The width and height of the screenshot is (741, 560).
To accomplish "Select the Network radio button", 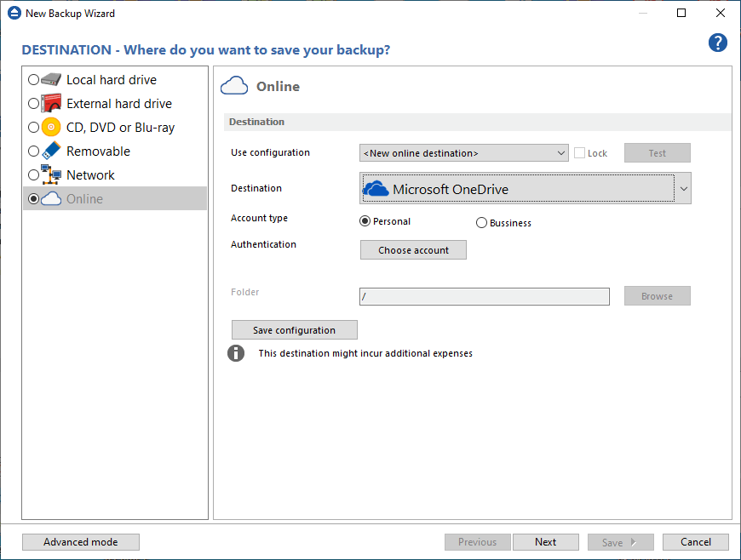I will coord(33,174).
